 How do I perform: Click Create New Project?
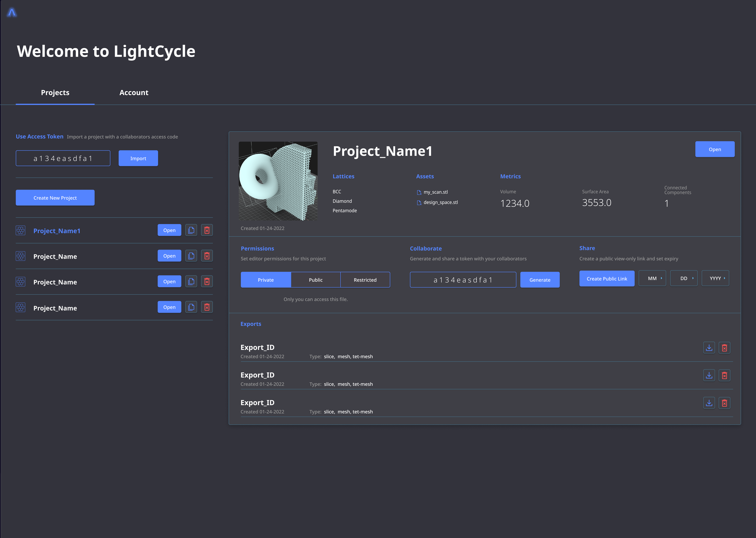(55, 198)
